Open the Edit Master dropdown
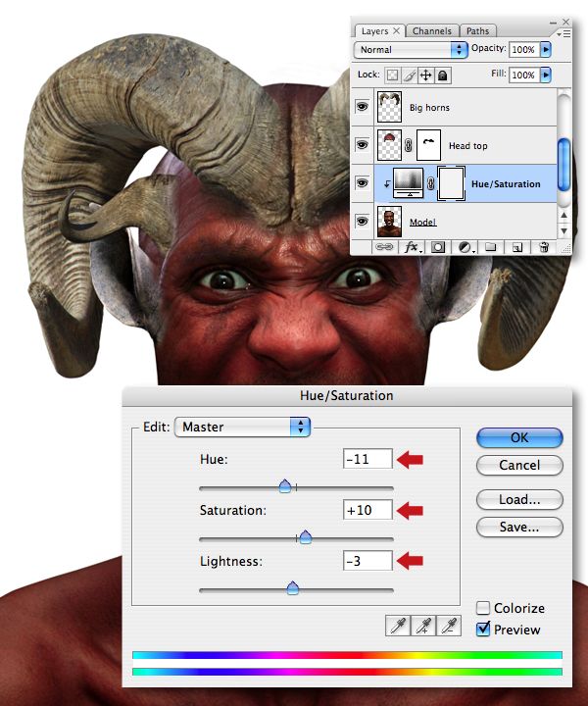588x706 pixels. click(242, 427)
